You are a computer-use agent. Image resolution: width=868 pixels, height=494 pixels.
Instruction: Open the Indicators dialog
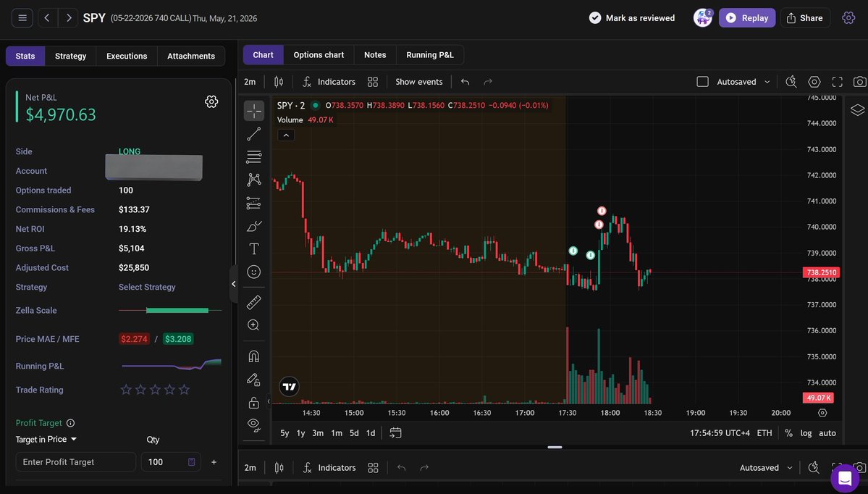329,82
